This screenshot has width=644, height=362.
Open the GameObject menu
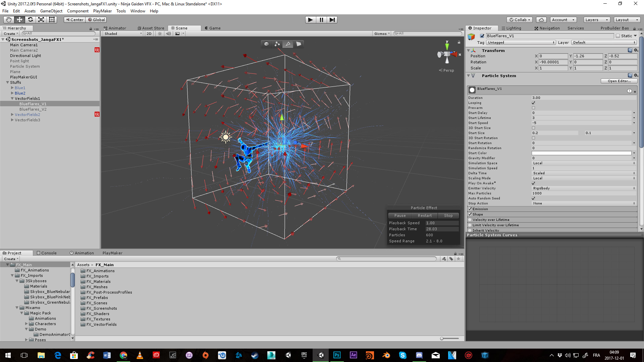[51, 11]
